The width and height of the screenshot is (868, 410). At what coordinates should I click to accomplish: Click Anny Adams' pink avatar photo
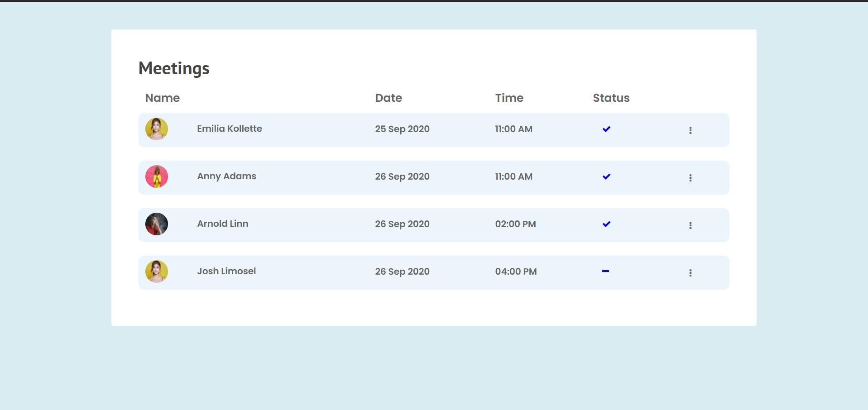pos(157,176)
